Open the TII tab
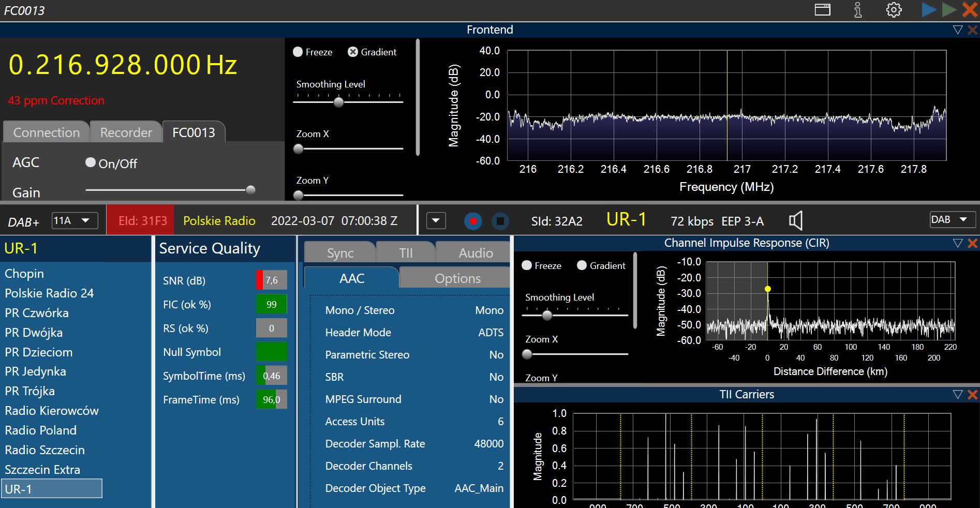Image resolution: width=980 pixels, height=508 pixels. pyautogui.click(x=406, y=253)
